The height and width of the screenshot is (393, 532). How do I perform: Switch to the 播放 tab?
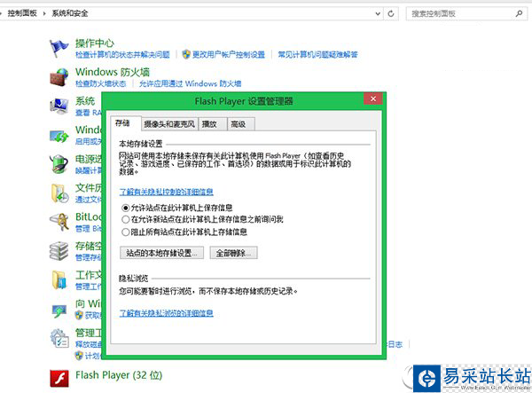[213, 124]
